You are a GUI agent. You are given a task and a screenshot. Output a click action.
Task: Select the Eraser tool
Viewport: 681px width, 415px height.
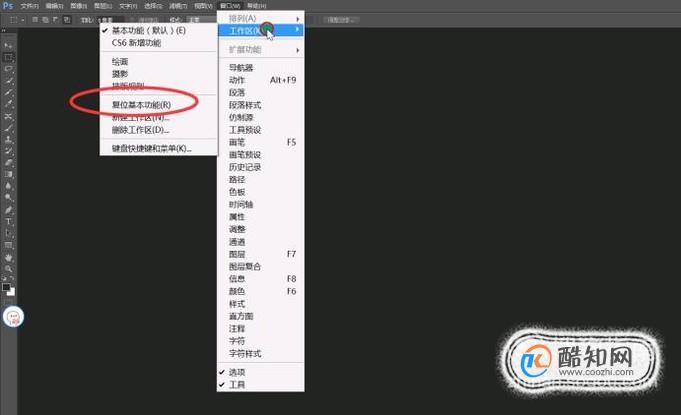click(8, 163)
